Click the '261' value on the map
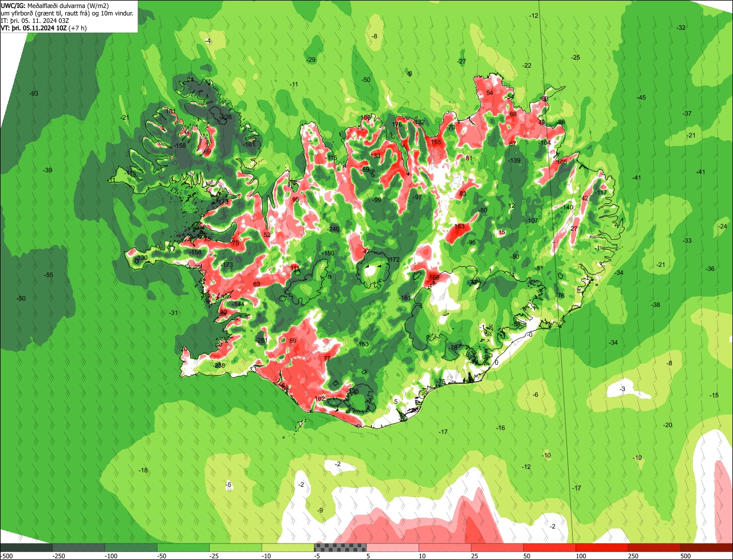 tap(262, 340)
